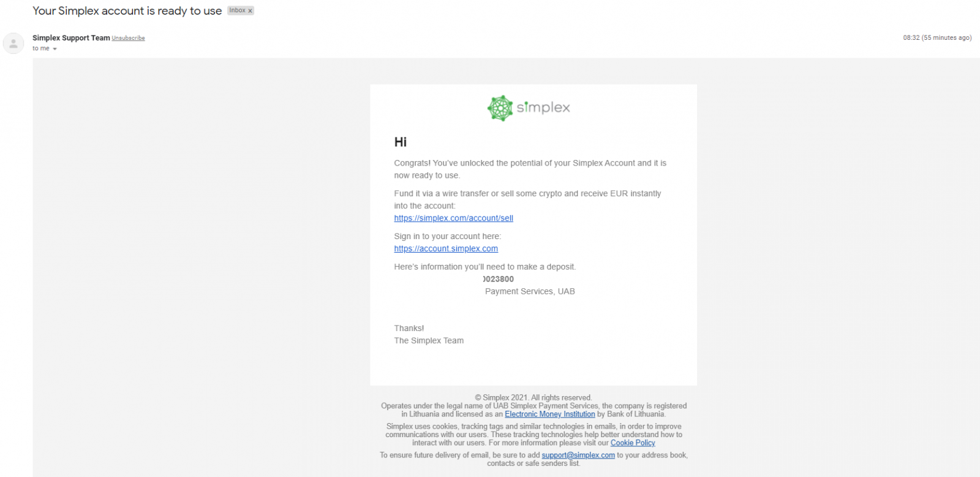Click the email subject line

coord(127,11)
